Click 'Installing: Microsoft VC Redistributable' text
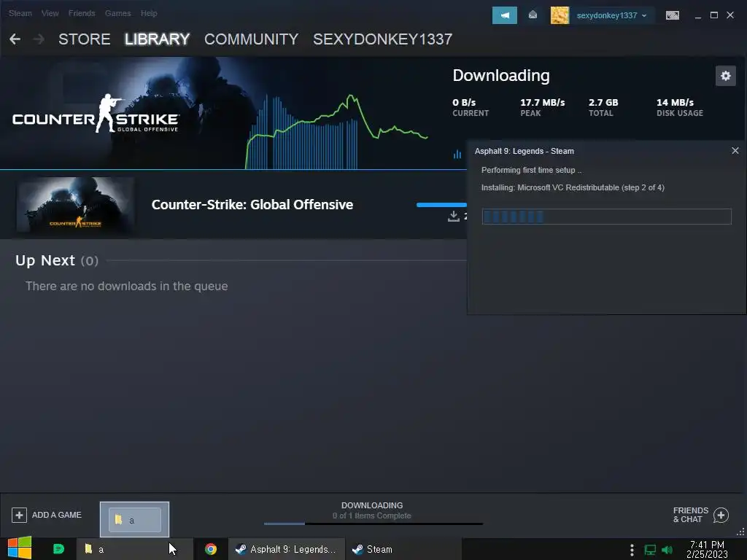747x560 pixels. coord(572,187)
